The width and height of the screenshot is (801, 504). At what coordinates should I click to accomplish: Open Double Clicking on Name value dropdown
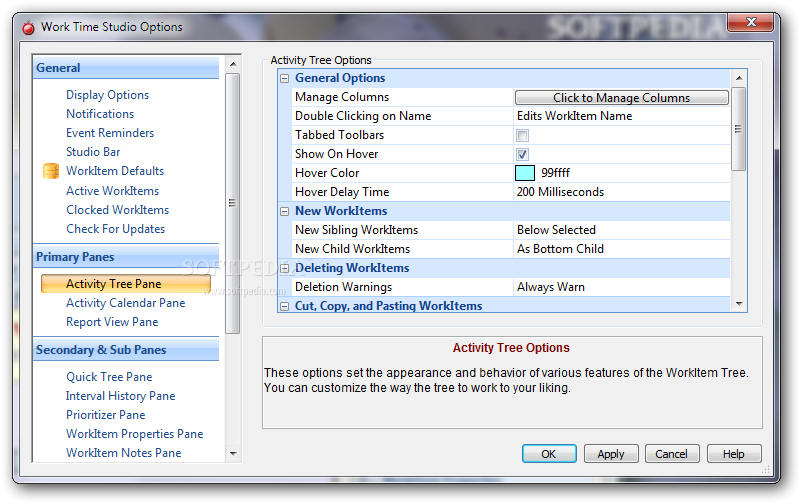click(622, 116)
